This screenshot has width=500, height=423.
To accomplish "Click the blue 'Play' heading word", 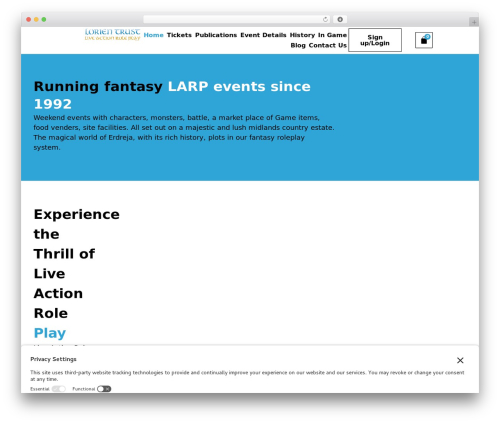I will tap(50, 333).
